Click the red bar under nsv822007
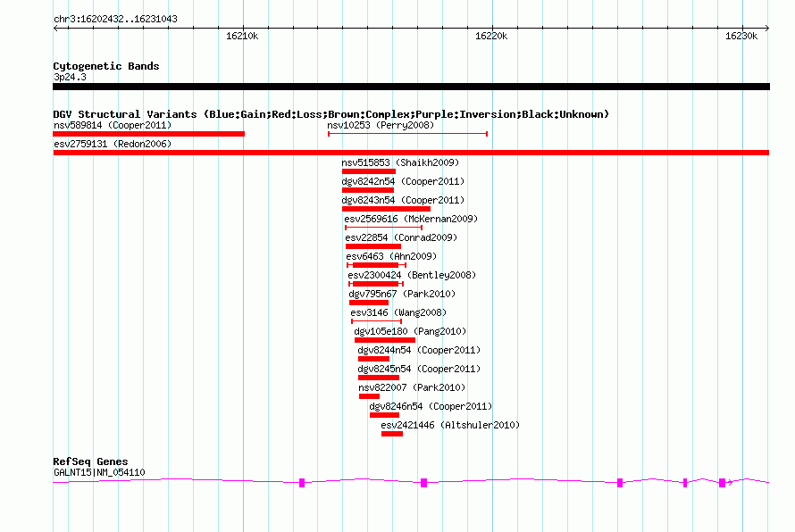Viewport: 795px width, 532px height. pos(369,396)
